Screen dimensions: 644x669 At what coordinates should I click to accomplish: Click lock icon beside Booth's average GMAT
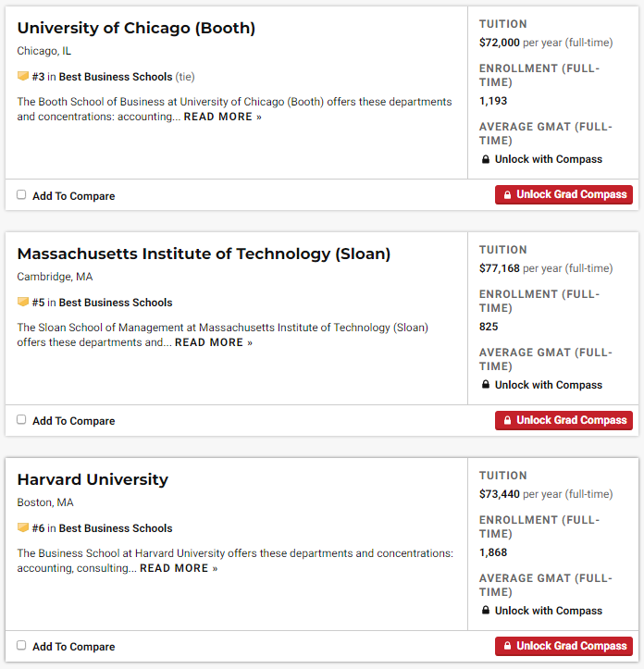click(486, 159)
